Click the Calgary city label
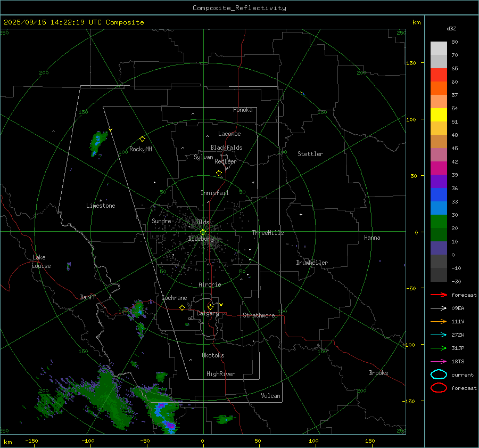This screenshot has width=479, height=448. click(208, 313)
